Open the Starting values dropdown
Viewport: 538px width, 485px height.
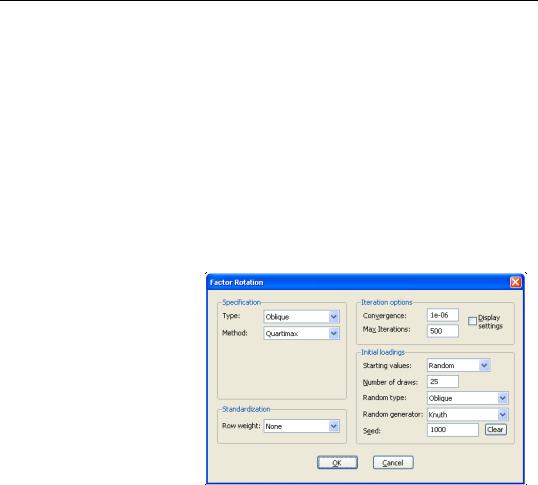tap(458, 365)
